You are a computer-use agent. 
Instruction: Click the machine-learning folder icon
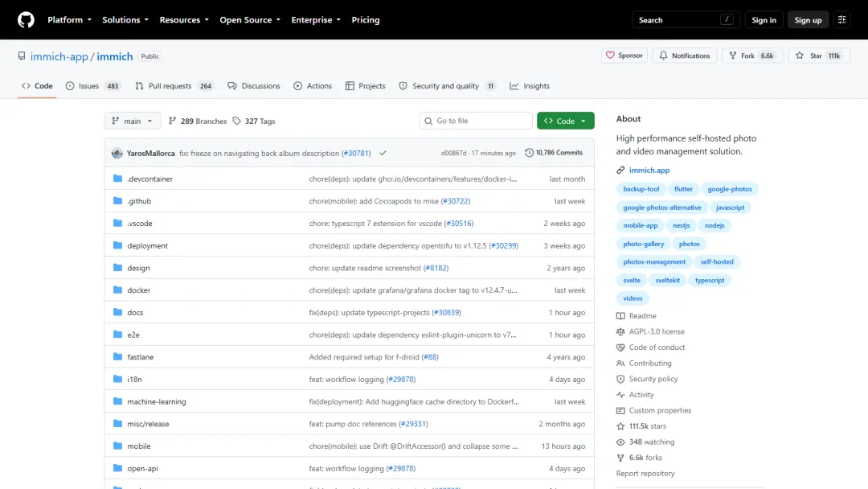117,401
